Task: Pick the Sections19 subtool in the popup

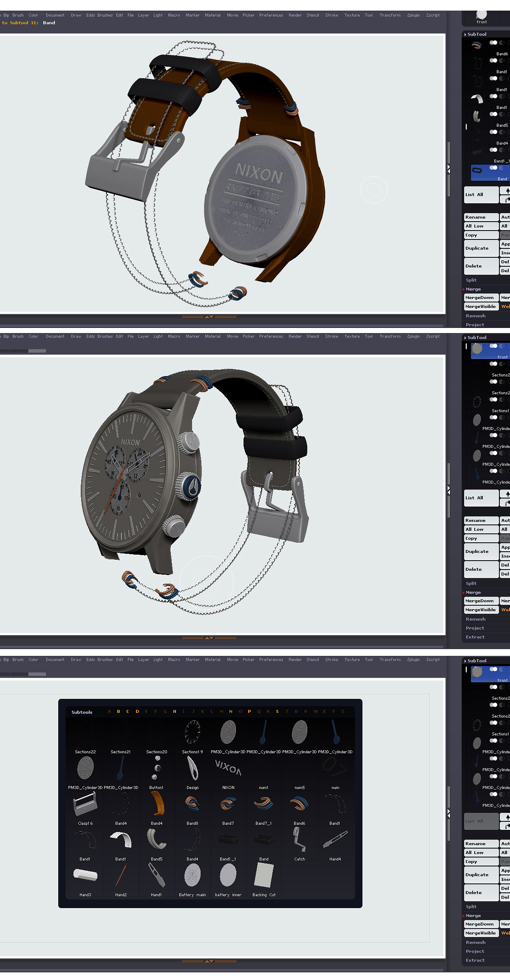Action: pyautogui.click(x=193, y=736)
